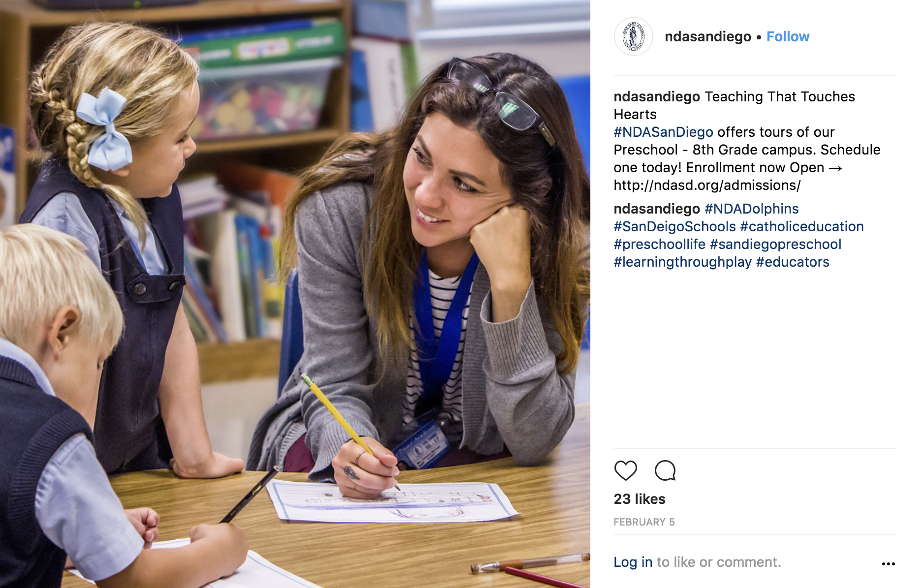Open the three-dot more options menu
The image size is (919, 588).
coord(888,564)
